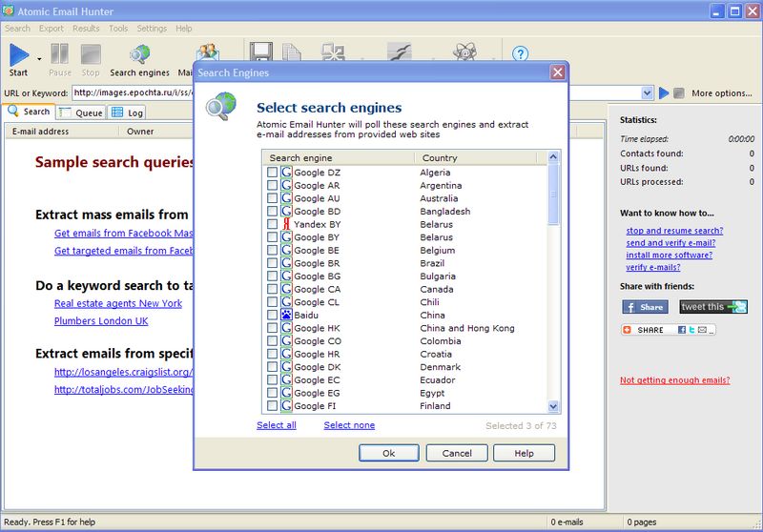
Task: Click the list scrollbar up arrow
Action: (553, 156)
